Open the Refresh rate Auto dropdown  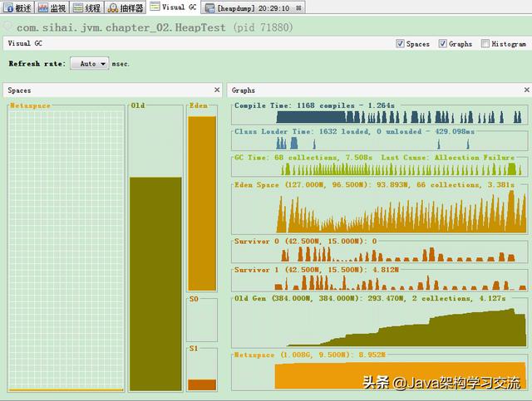(90, 64)
